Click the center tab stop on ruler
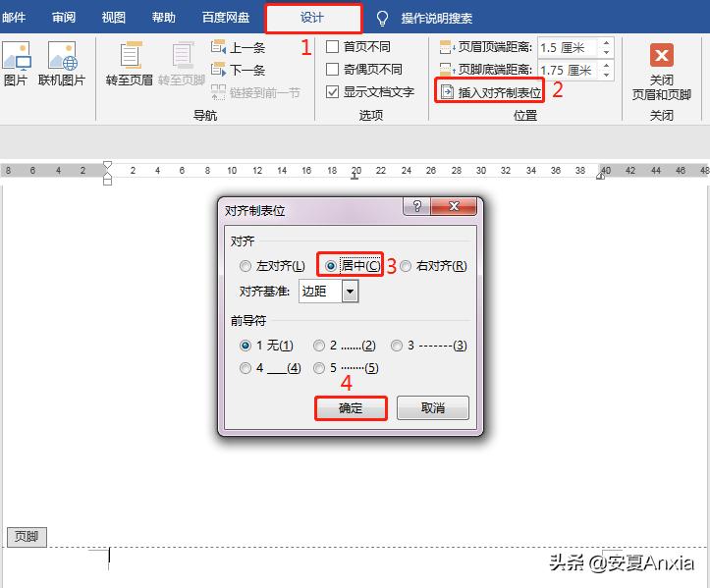 click(355, 176)
